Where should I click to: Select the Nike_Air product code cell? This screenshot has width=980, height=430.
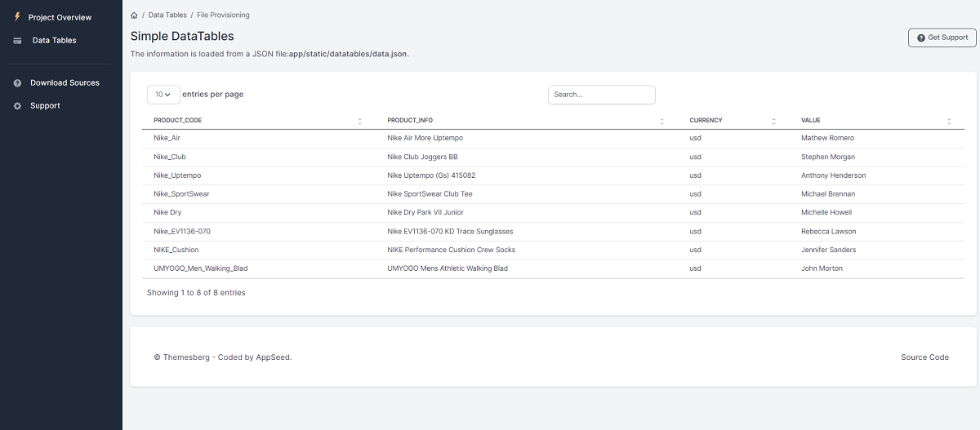[x=167, y=138]
